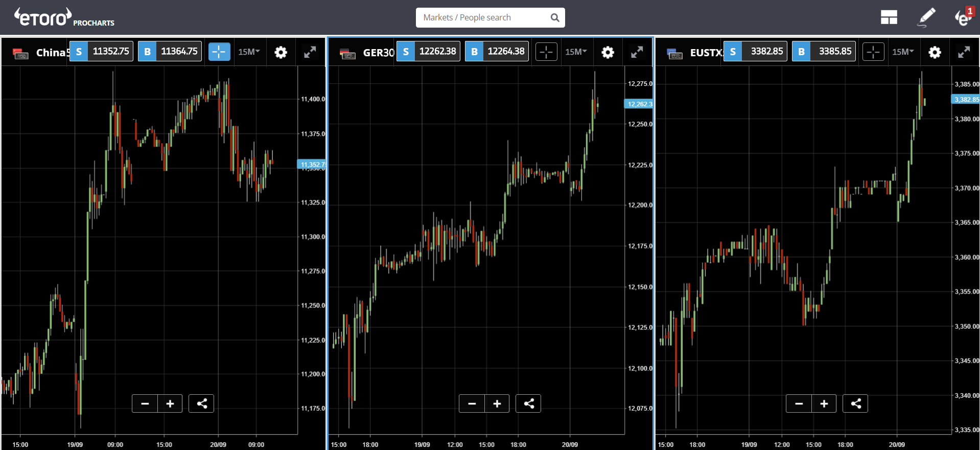The width and height of the screenshot is (980, 450).
Task: Enable crosshair on the EUSTX50 chart
Action: pos(873,52)
